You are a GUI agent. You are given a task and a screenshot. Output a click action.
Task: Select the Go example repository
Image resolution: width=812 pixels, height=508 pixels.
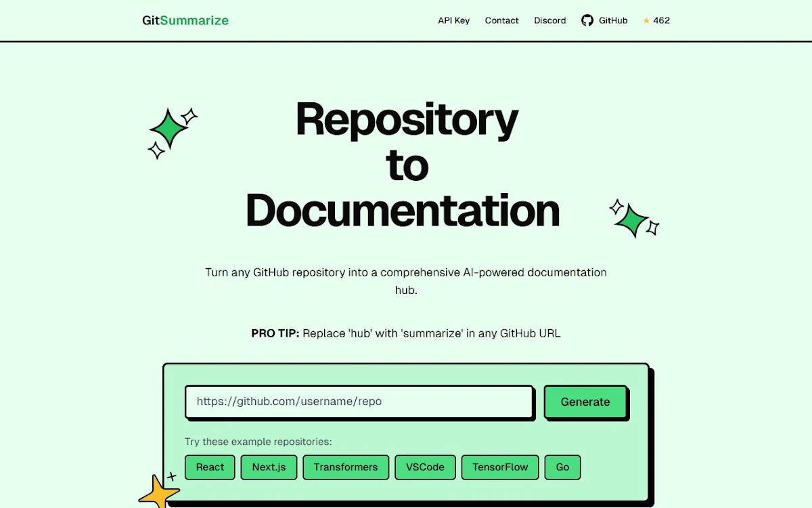point(562,467)
